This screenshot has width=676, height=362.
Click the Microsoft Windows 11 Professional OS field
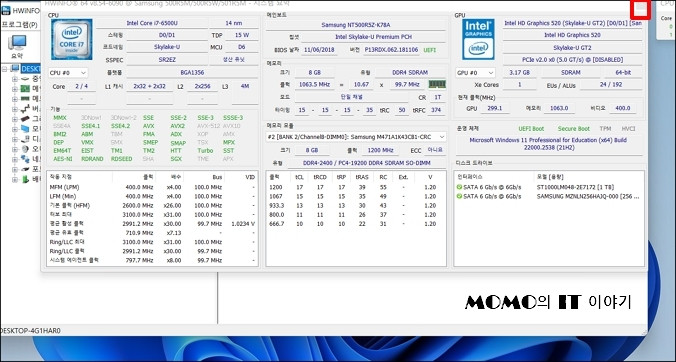click(549, 144)
